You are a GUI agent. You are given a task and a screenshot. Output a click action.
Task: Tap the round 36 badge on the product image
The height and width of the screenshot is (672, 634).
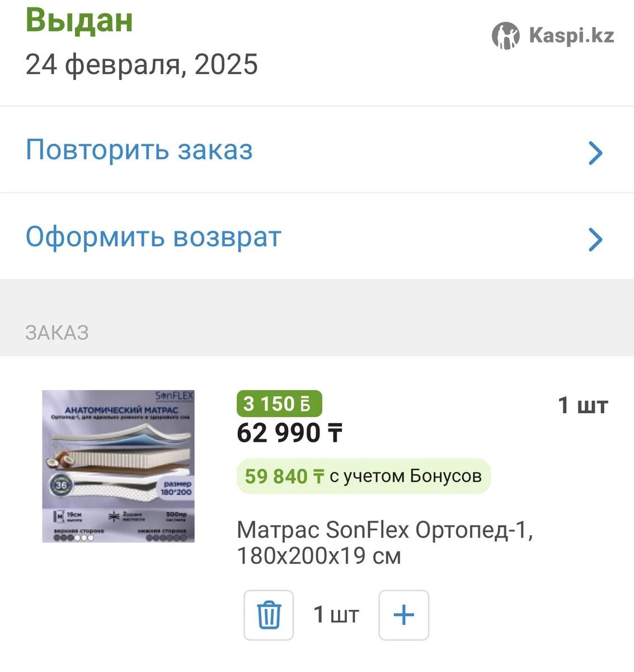pos(60,485)
